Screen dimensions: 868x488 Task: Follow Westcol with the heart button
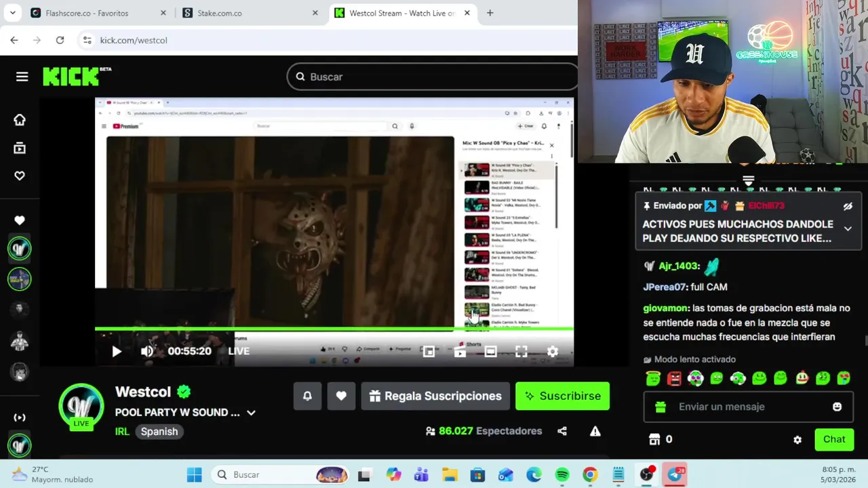341,396
